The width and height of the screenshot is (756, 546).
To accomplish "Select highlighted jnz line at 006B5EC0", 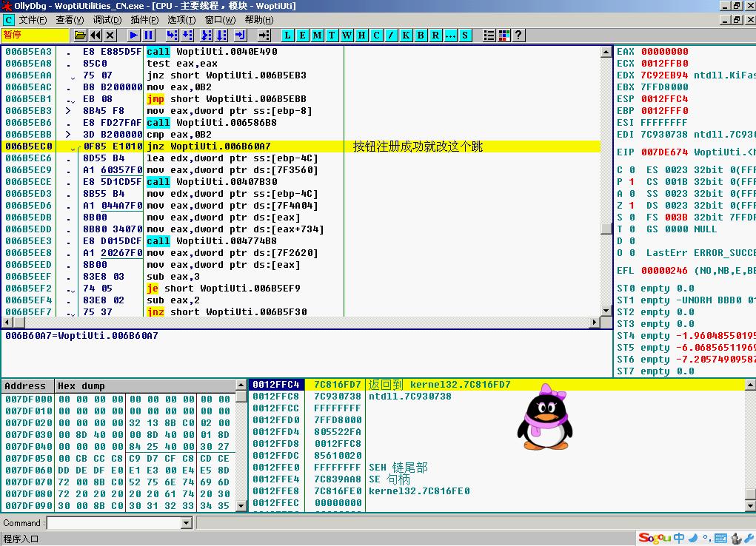I will pyautogui.click(x=301, y=146).
